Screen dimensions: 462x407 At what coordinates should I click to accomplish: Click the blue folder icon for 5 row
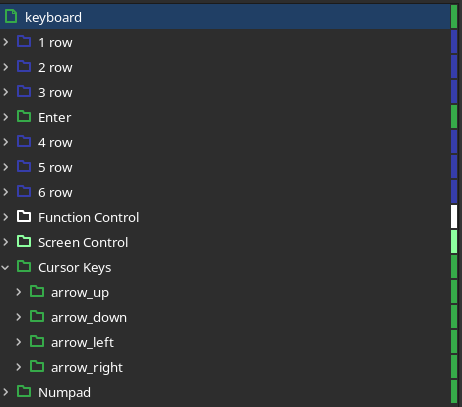(x=24, y=166)
